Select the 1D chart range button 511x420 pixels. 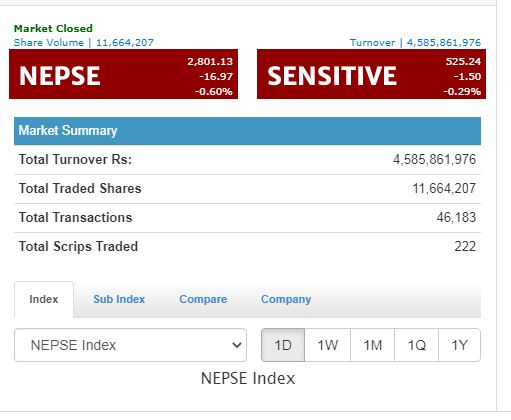click(x=283, y=345)
